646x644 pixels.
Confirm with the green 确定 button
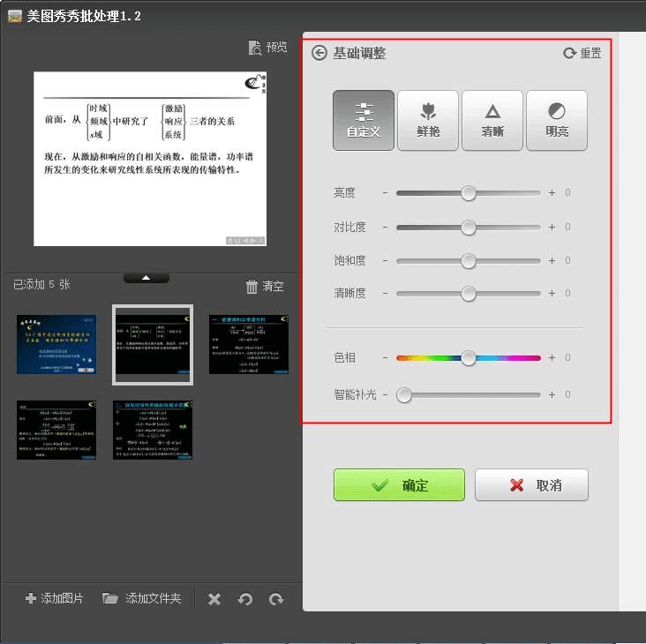tap(399, 484)
